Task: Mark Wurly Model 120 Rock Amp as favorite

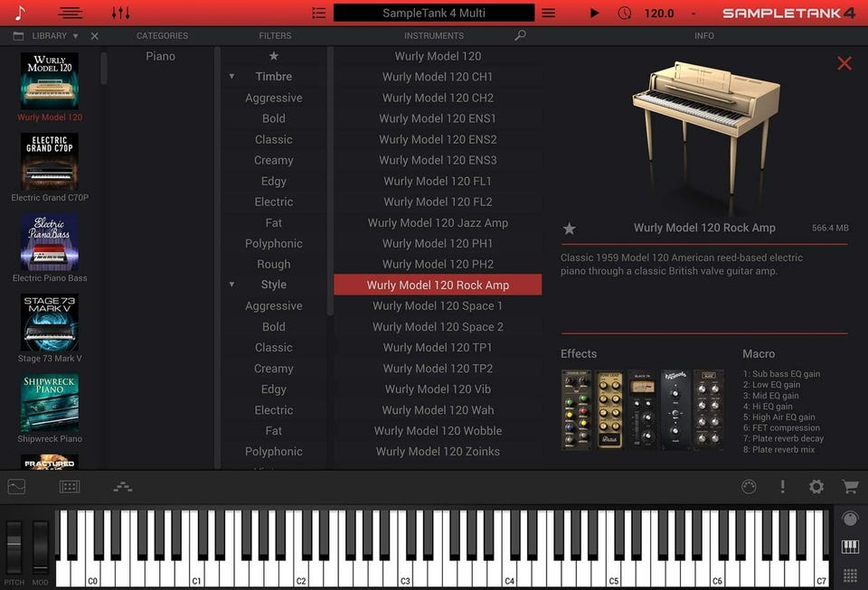Action: (x=569, y=229)
